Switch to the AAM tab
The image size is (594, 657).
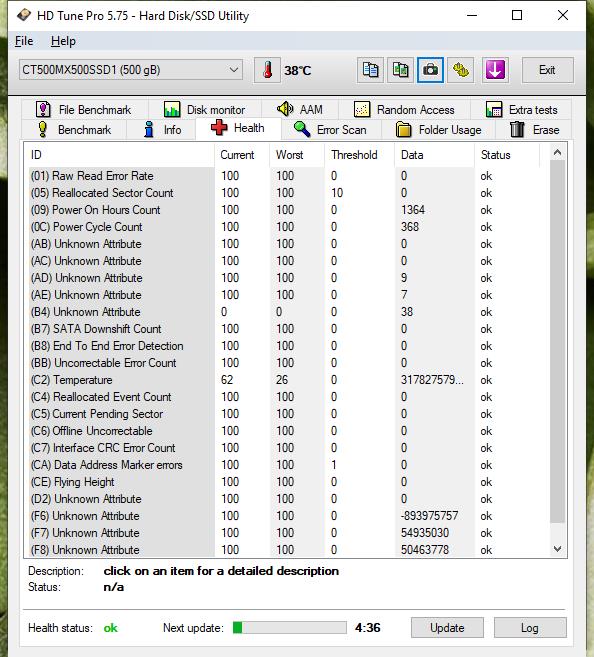coord(300,110)
